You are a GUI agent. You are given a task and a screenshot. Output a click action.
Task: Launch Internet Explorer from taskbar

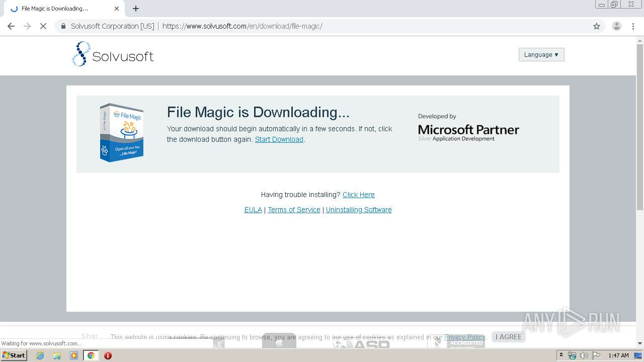(x=40, y=355)
